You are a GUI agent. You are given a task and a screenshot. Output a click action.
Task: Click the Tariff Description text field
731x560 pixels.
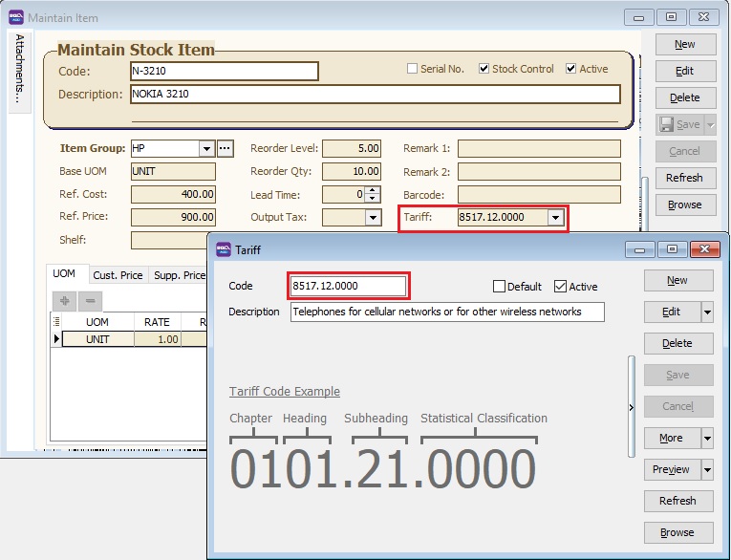[x=447, y=312]
